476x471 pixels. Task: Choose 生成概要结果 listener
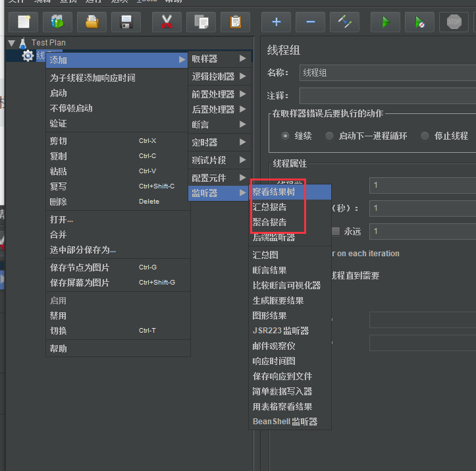[290, 300]
